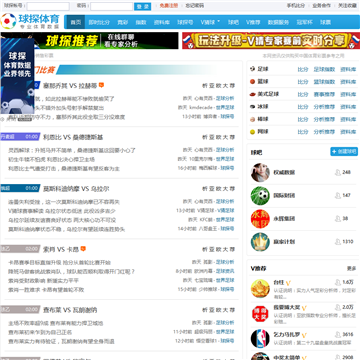Open the 球探推荐 black banner
Screen dimensions: 360x360
tap(106, 41)
